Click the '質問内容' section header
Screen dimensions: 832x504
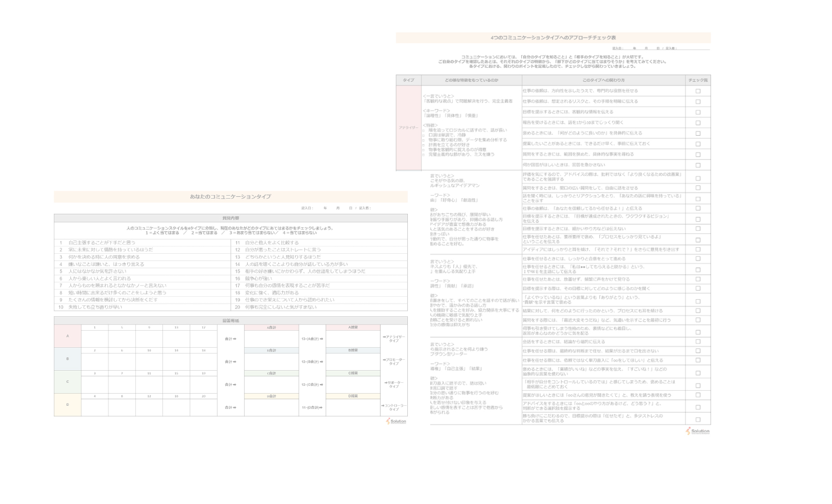[231, 218]
